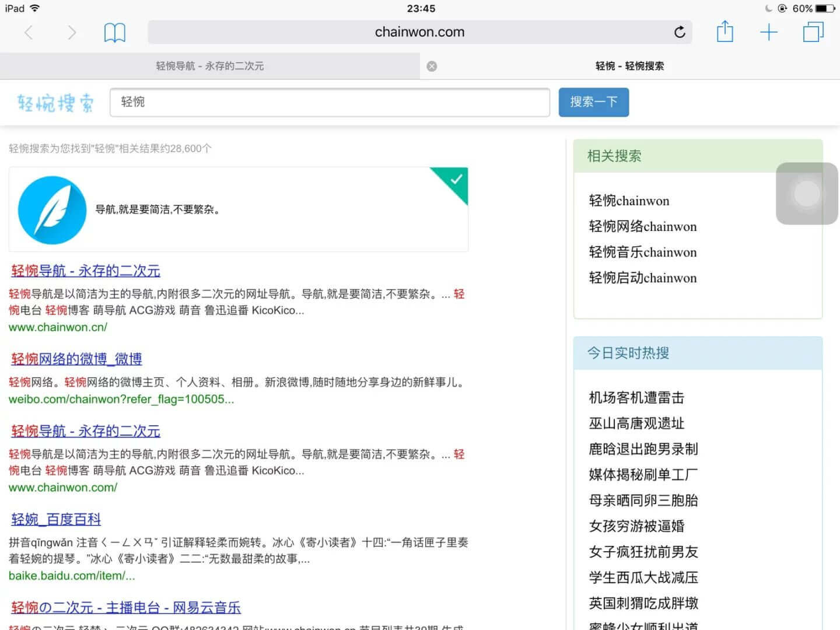Select the 轻惋 - 轻惋搜索 tab
The width and height of the screenshot is (840, 630).
point(629,66)
